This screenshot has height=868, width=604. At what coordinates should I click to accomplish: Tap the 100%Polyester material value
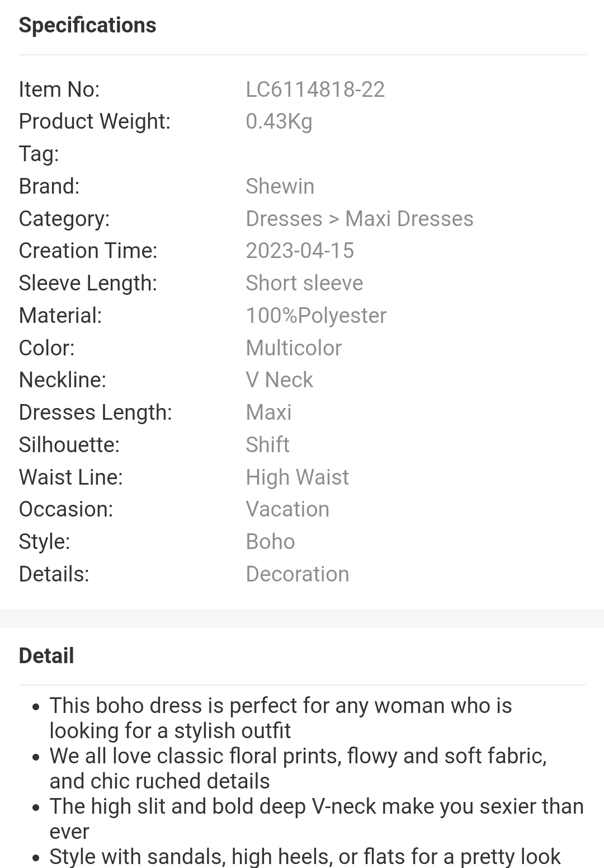coord(316,316)
